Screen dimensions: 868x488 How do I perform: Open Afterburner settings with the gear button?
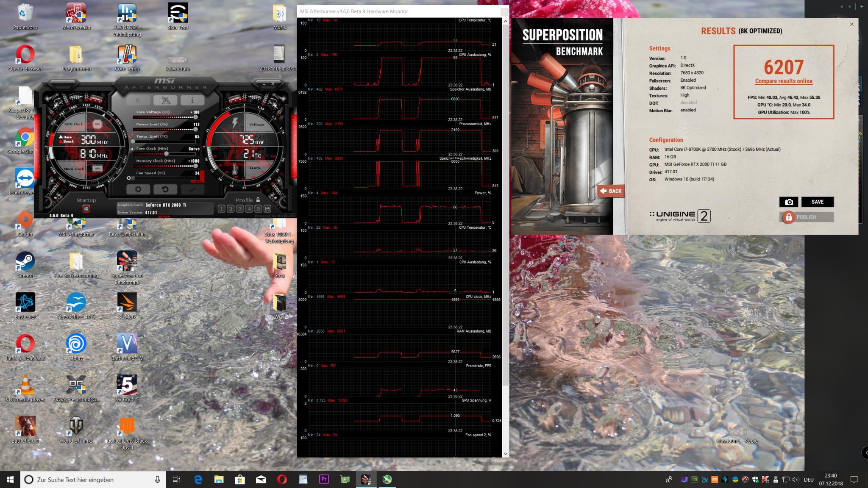click(138, 189)
